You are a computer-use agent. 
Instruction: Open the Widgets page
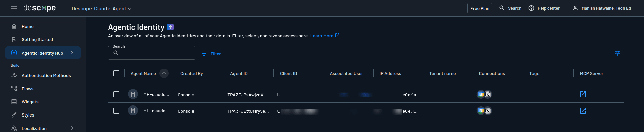43,102
